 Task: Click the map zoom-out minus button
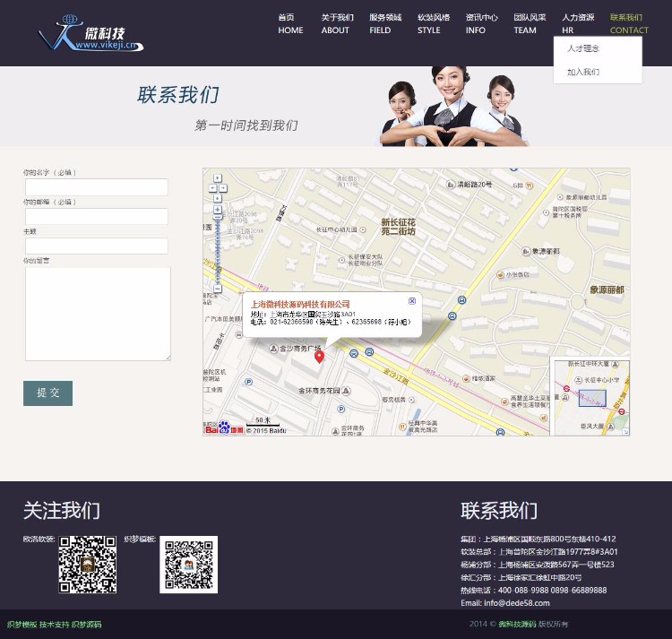point(218,289)
